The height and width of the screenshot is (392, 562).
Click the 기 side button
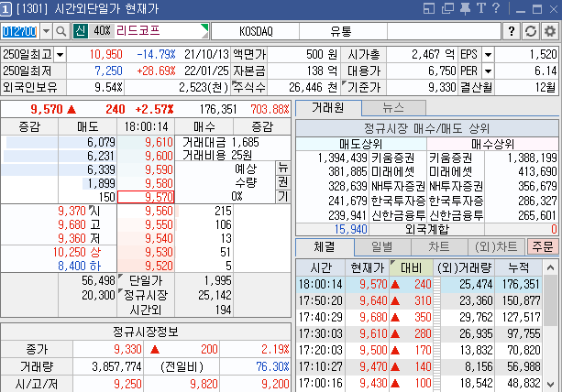click(282, 197)
